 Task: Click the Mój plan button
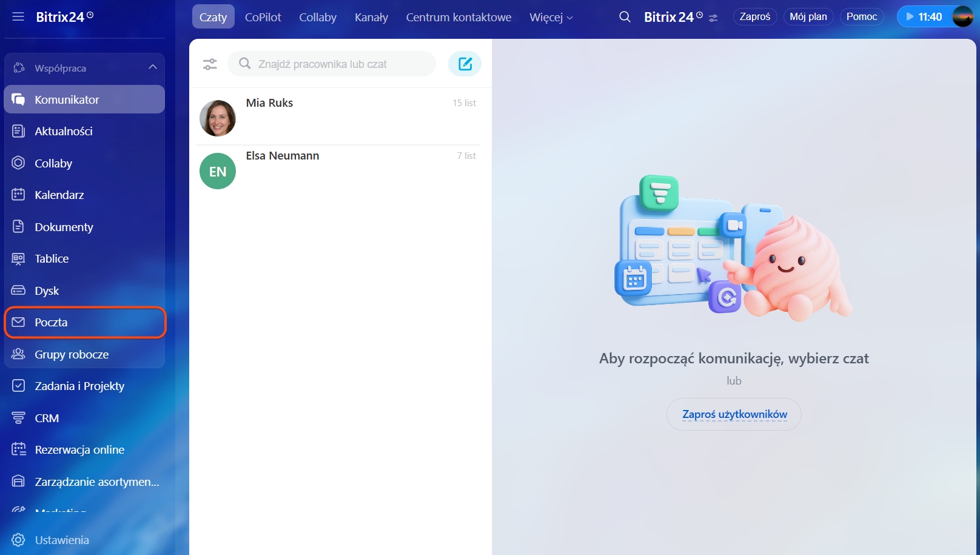[x=808, y=17]
